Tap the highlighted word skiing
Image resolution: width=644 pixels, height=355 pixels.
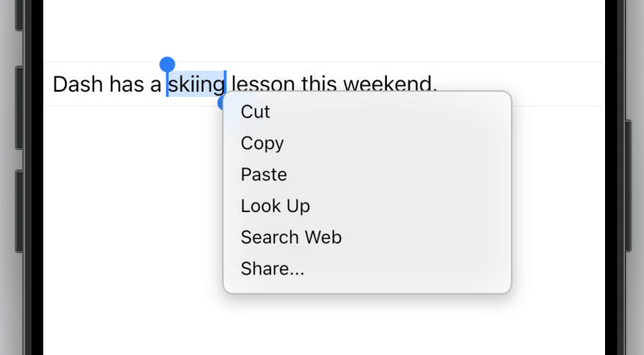point(196,84)
